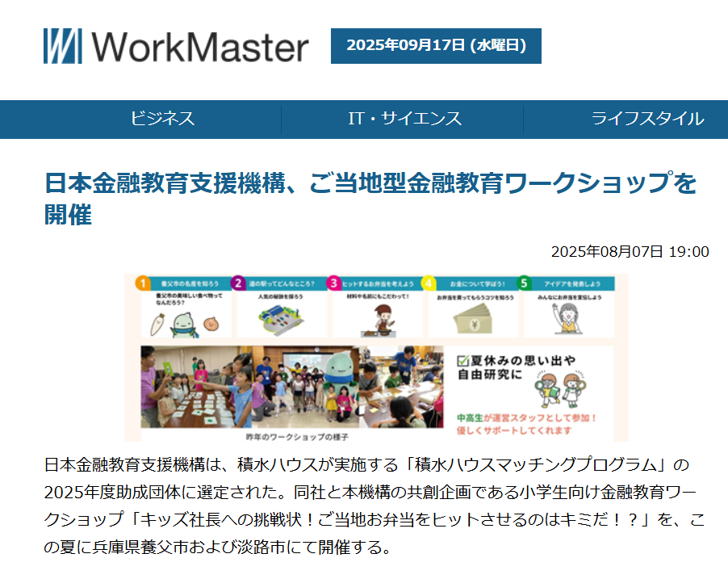Screen dimensions: 728x579
Task: Click the article headline about 金融教育ワークショップ
Action: pyautogui.click(x=370, y=199)
